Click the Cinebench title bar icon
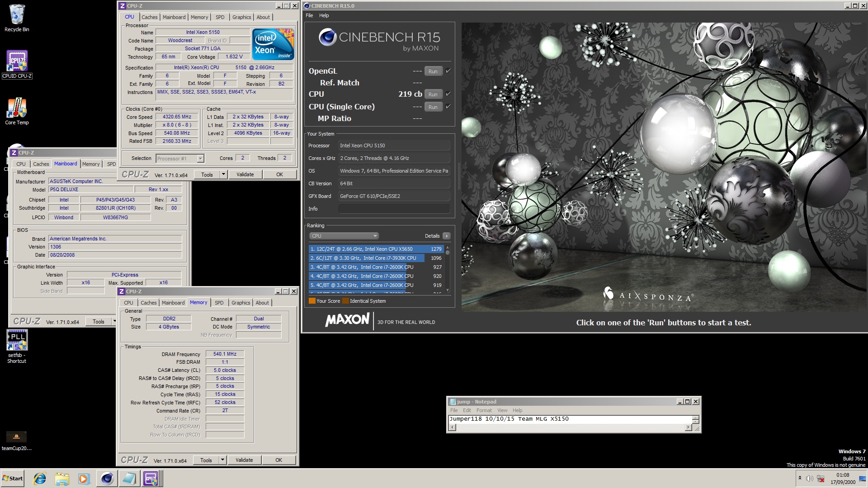 pos(307,6)
